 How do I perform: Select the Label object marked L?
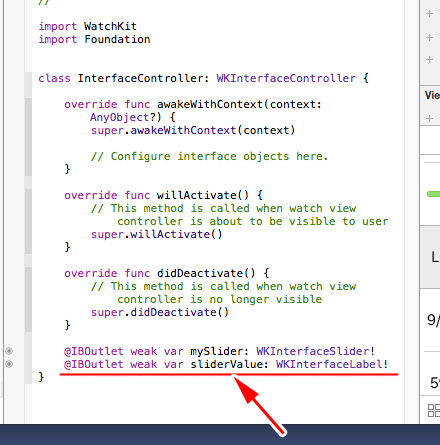(x=435, y=257)
